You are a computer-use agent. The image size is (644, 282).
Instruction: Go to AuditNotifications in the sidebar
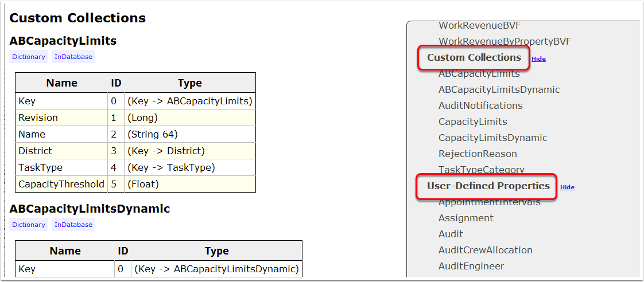pyautogui.click(x=480, y=106)
